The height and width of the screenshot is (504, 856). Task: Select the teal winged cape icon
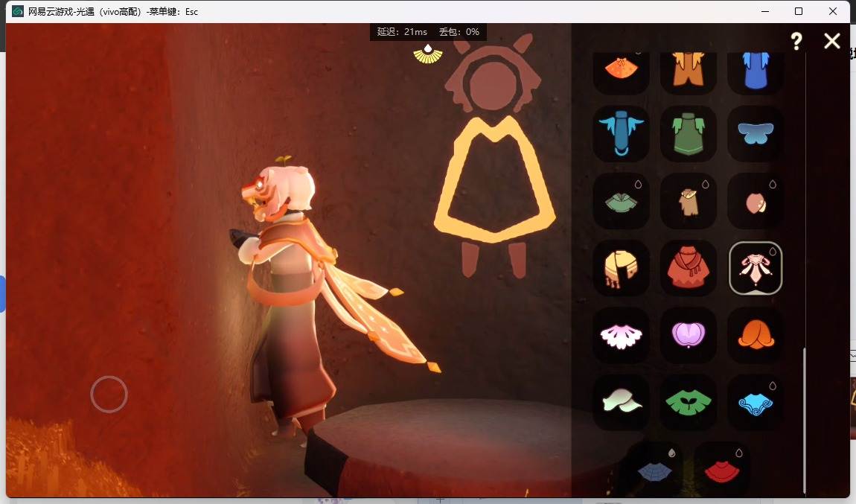(x=622, y=133)
